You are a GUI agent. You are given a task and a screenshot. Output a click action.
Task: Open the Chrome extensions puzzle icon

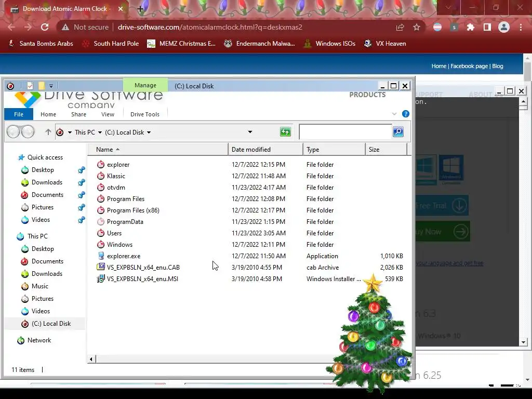point(470,27)
